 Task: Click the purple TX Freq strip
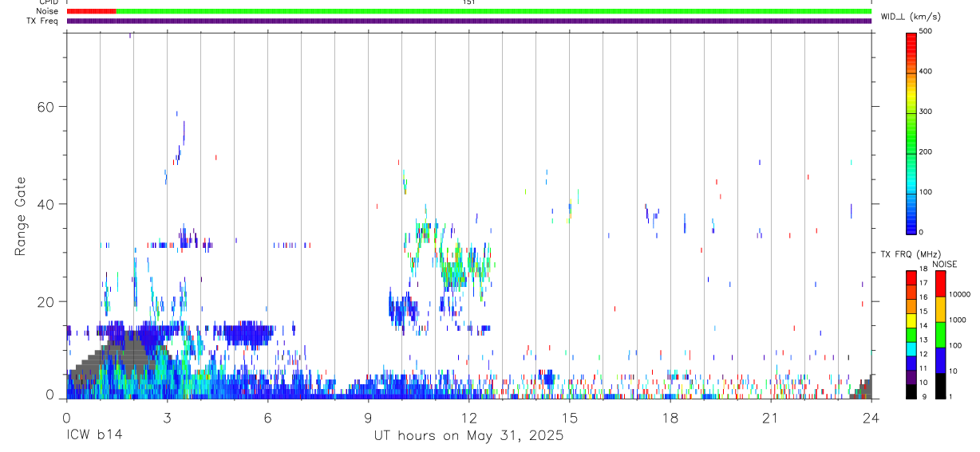[x=469, y=21]
